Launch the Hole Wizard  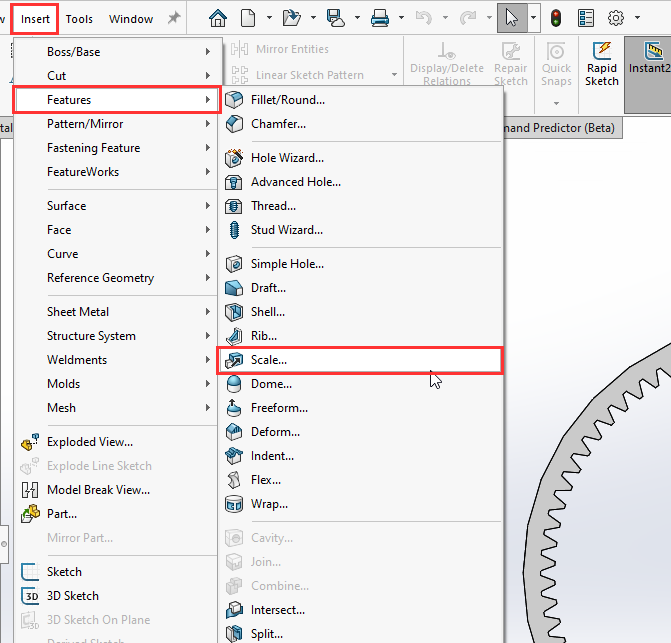[x=360, y=158]
